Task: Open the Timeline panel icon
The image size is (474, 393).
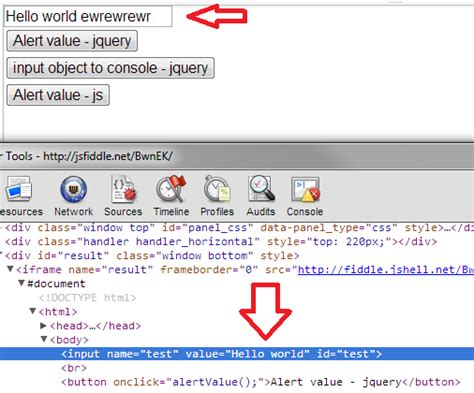Action: (x=171, y=189)
